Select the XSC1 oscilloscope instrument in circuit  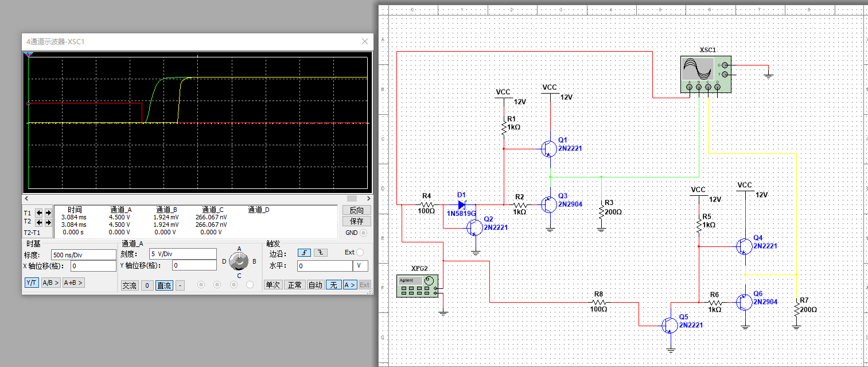click(706, 74)
